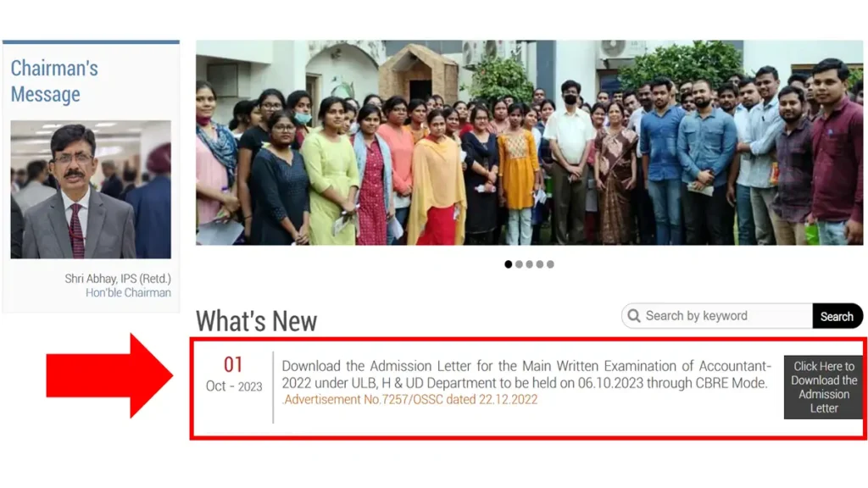Click the What's New heading
Image resolution: width=868 pixels, height=488 pixels.
pos(256,321)
